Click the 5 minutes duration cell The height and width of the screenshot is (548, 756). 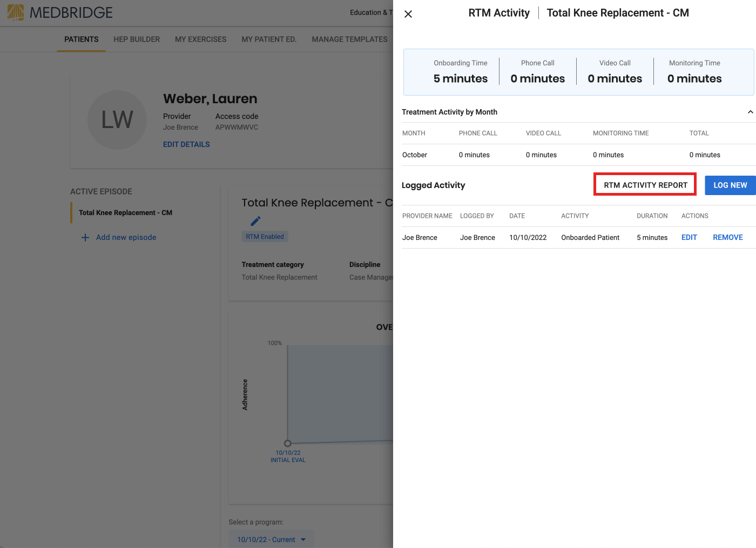pyautogui.click(x=652, y=238)
